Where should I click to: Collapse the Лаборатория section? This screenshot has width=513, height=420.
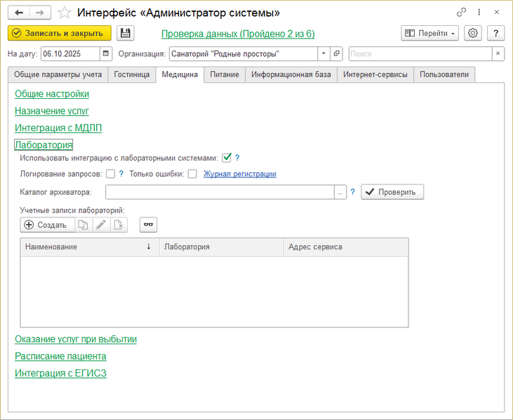44,145
